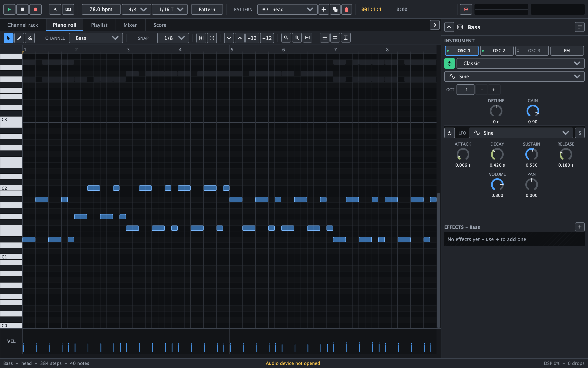
Task: Transpose notes up with up chevron
Action: pyautogui.click(x=239, y=38)
